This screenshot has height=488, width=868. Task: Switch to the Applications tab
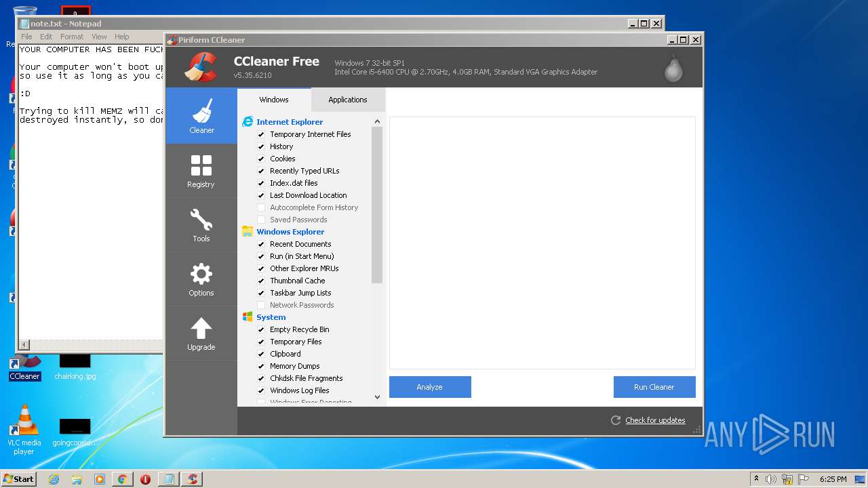(x=348, y=100)
